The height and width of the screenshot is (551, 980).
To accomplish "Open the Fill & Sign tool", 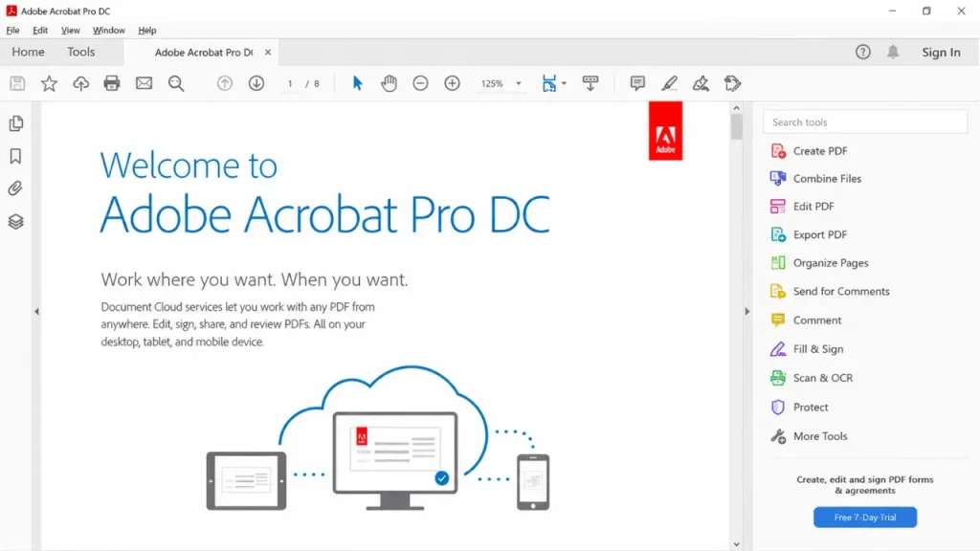I will click(806, 349).
